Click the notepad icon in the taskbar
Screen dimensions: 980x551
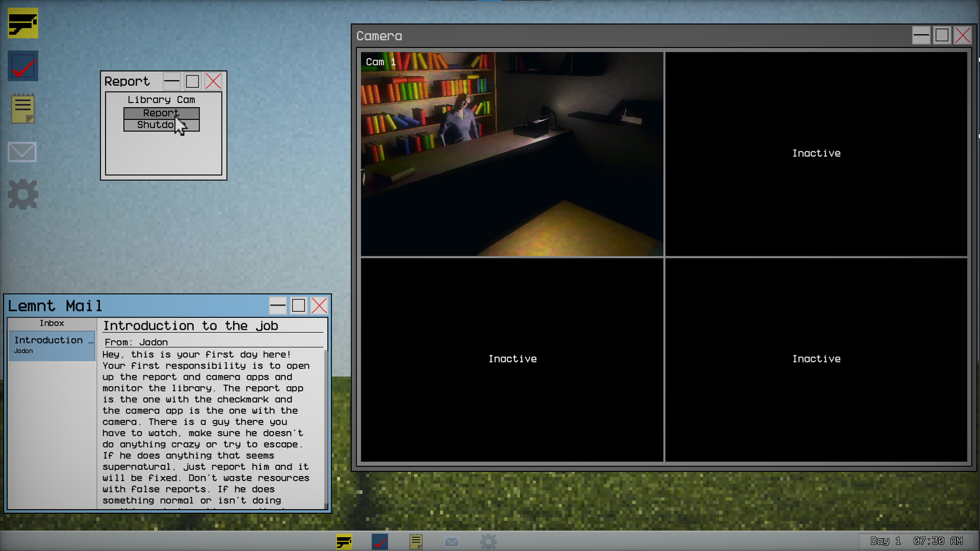(x=416, y=541)
